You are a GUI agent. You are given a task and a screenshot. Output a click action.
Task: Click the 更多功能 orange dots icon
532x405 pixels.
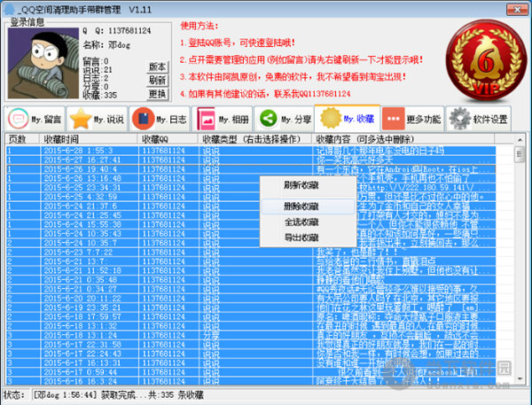[x=393, y=119]
